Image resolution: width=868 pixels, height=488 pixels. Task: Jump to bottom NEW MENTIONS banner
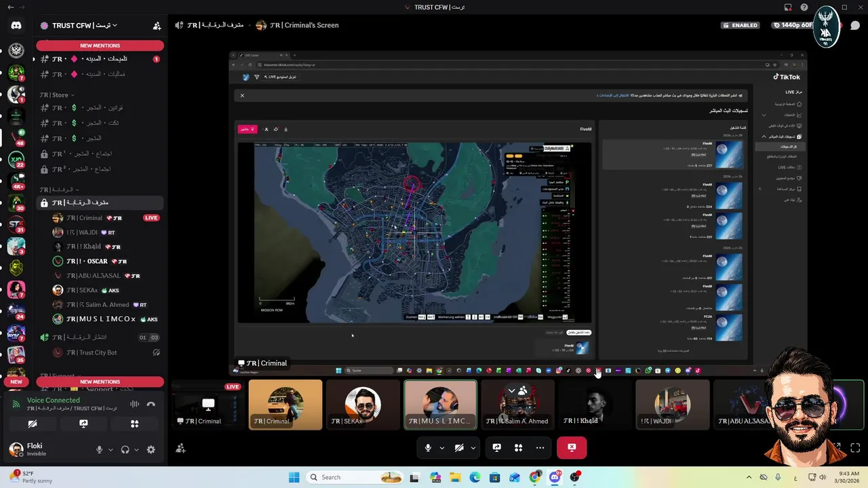[100, 382]
